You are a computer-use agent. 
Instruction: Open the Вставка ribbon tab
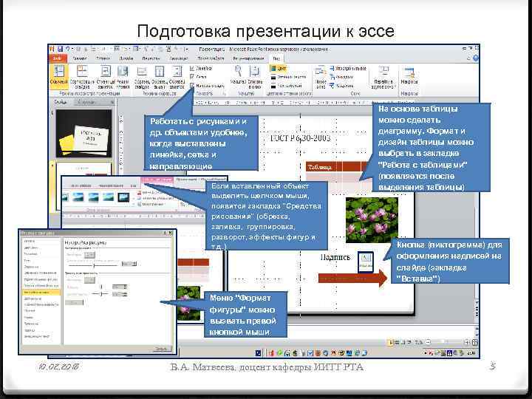(x=103, y=58)
